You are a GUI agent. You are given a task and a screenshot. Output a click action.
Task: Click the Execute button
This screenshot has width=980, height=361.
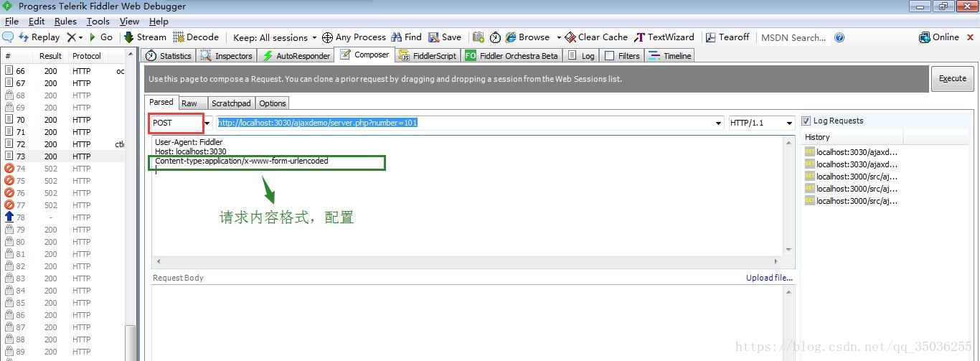(x=953, y=79)
